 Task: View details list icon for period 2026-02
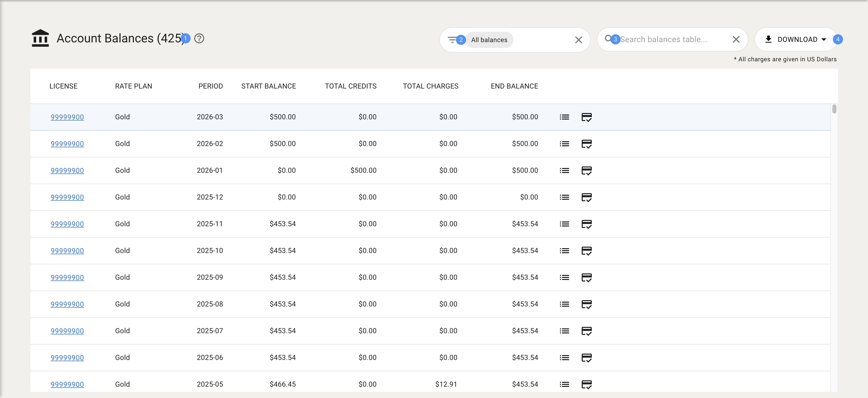point(565,144)
